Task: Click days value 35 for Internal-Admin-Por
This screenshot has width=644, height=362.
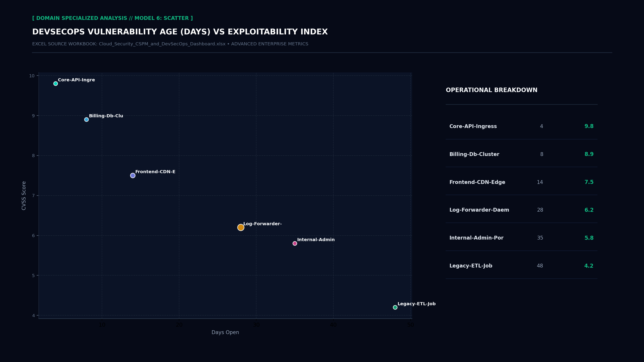Action: tap(540, 238)
